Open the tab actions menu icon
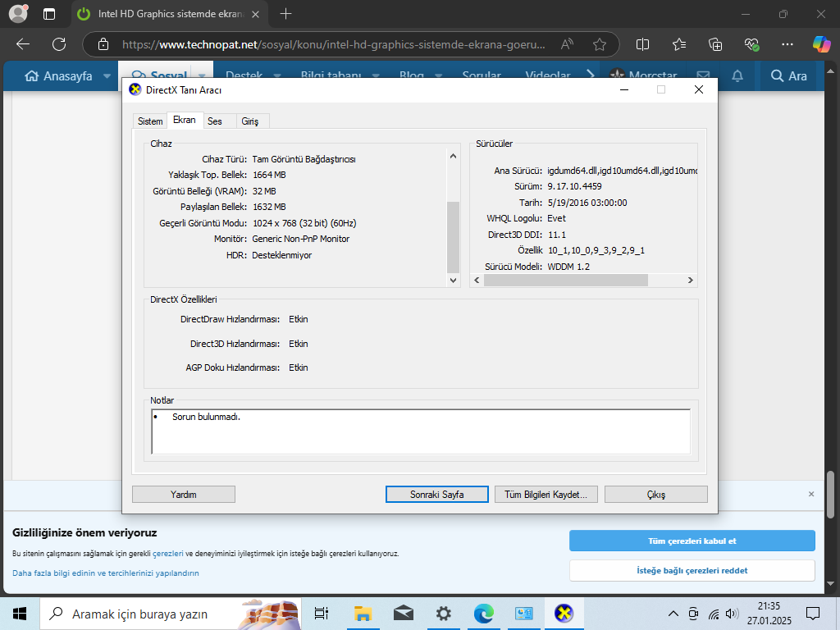The height and width of the screenshot is (630, 840). (x=48, y=14)
